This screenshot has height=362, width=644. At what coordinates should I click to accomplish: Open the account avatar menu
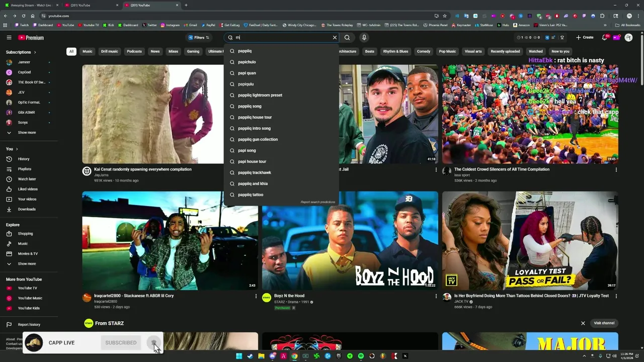click(x=628, y=38)
